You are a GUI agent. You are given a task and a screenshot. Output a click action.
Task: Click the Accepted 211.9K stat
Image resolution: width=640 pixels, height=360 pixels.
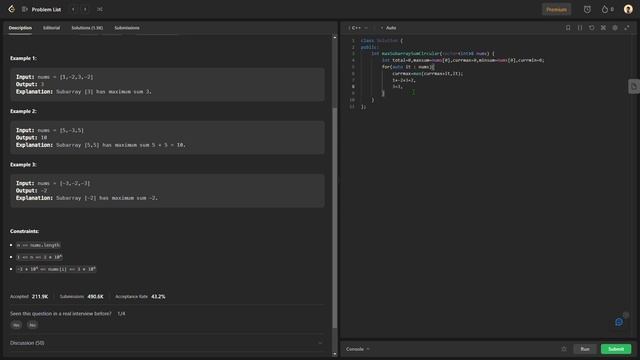29,296
